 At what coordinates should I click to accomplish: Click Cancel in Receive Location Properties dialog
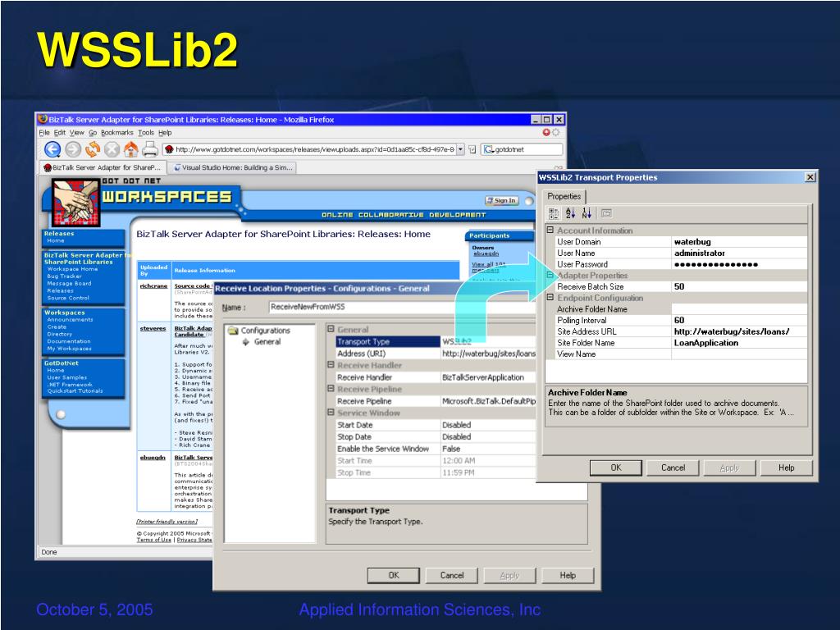tap(452, 575)
